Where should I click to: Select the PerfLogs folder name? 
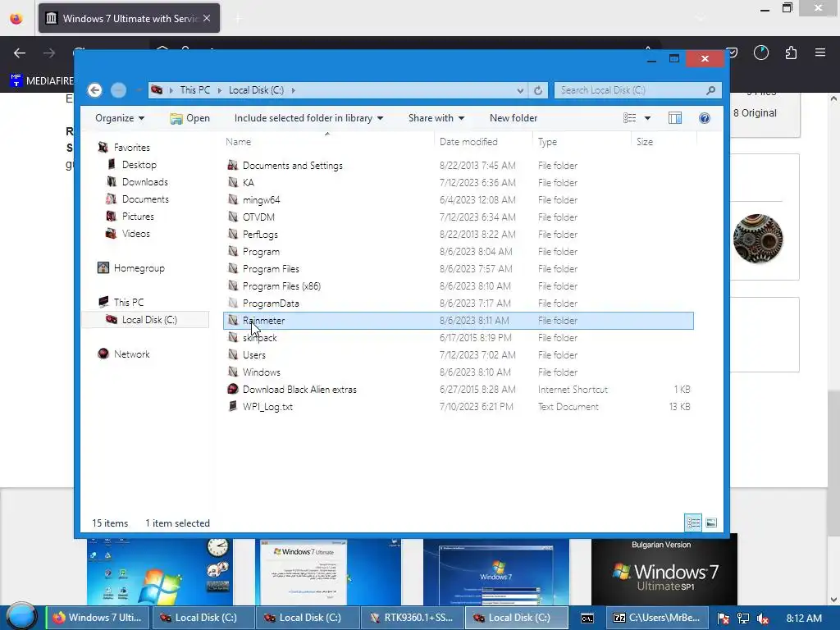coord(260,234)
